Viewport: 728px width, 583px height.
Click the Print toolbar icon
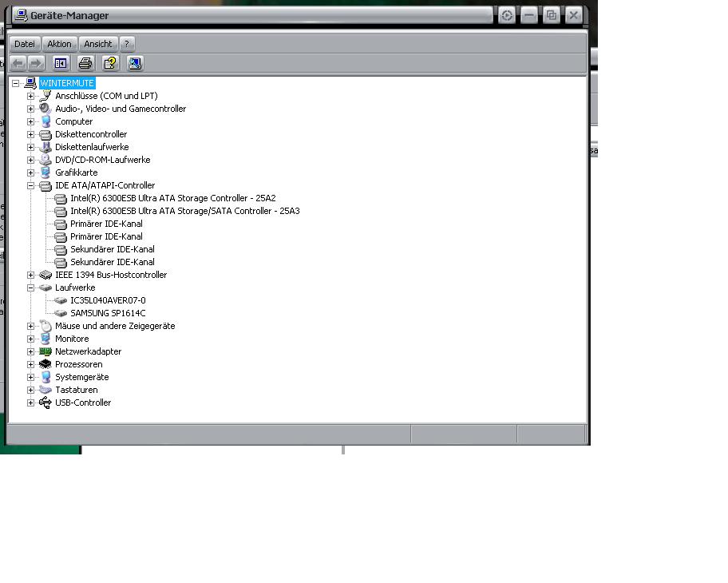(85, 63)
